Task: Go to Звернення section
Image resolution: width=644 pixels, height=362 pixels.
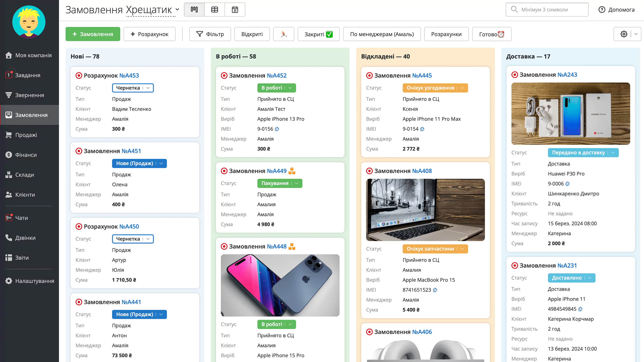Action: (x=29, y=95)
